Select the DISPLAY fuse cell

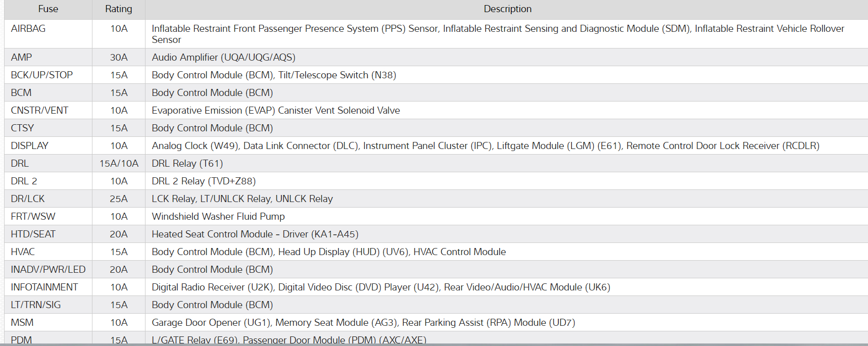tap(30, 146)
